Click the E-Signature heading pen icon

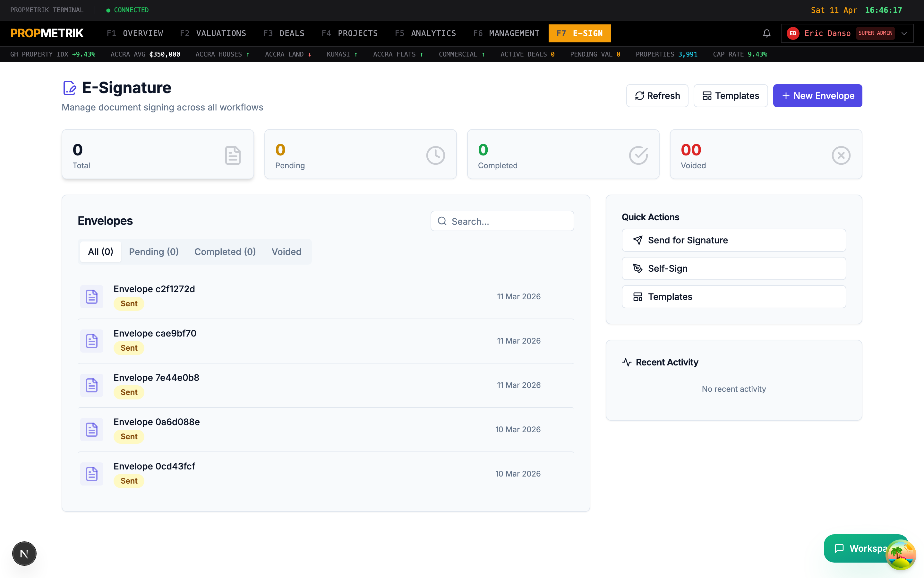pos(70,88)
